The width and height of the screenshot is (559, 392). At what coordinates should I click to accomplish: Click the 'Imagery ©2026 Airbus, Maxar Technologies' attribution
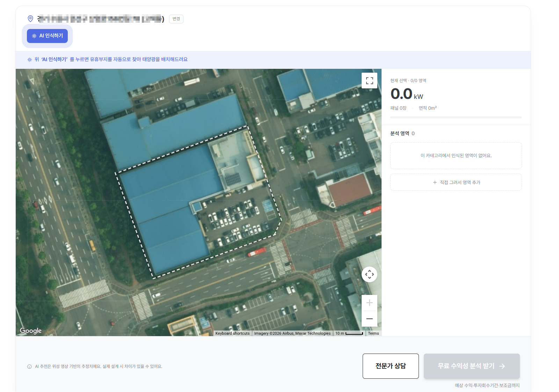[x=292, y=333]
